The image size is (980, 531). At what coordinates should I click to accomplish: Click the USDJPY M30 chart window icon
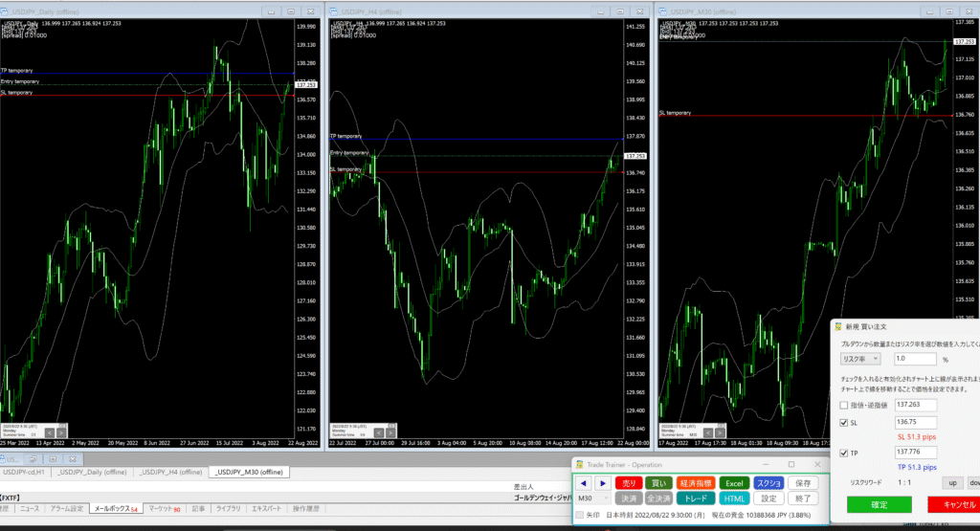[x=663, y=11]
